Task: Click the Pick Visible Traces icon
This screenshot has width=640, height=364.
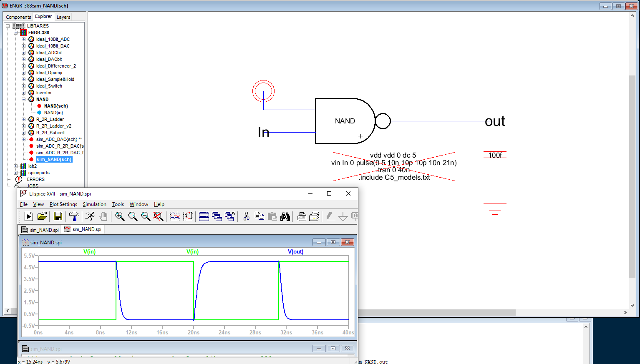Action: click(x=175, y=216)
